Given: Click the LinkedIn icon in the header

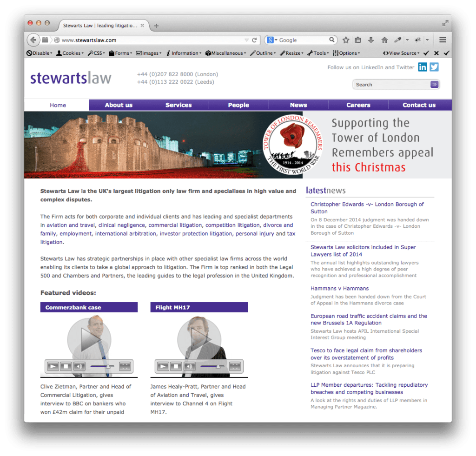Looking at the screenshot, I should pos(422,67).
